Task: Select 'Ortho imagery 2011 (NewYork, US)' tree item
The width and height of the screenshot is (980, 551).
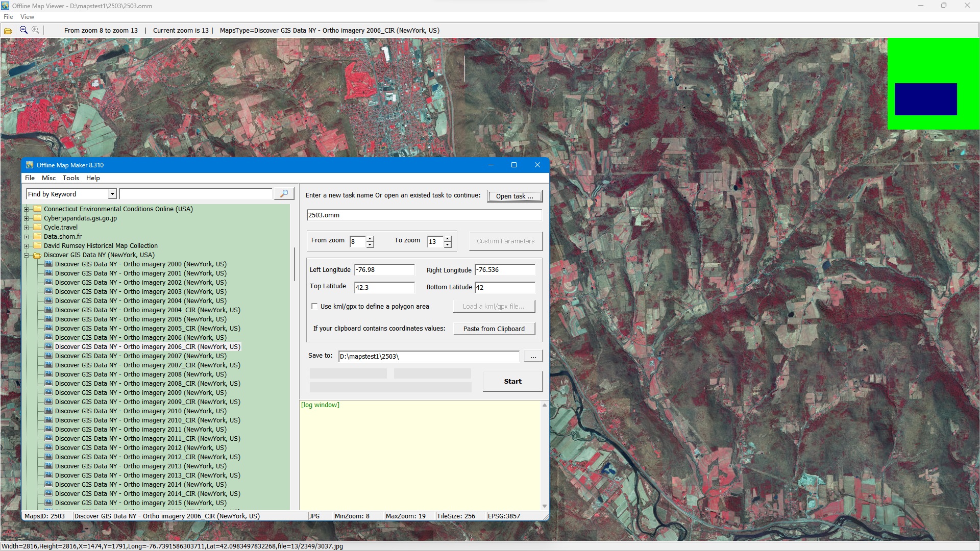Action: (141, 429)
